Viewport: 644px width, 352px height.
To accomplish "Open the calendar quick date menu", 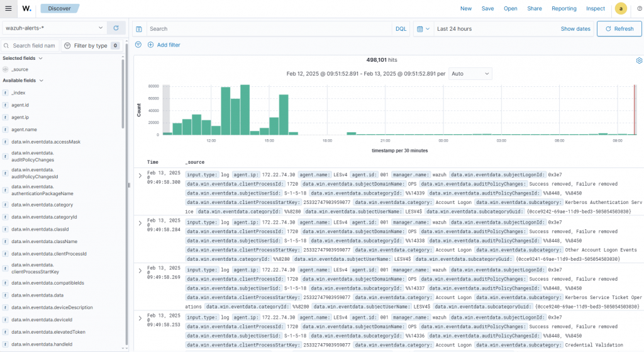I will [423, 29].
